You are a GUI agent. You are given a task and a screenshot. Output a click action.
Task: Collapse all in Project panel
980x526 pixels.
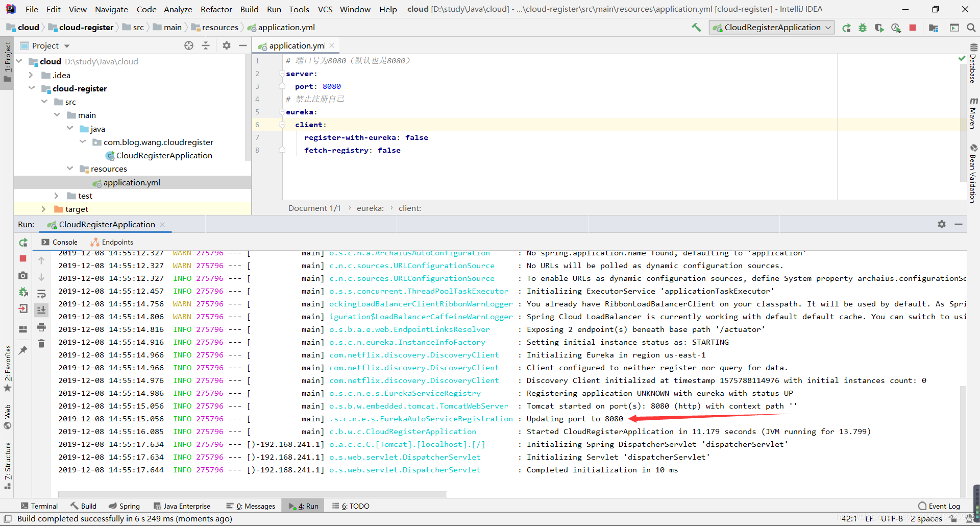(206, 45)
